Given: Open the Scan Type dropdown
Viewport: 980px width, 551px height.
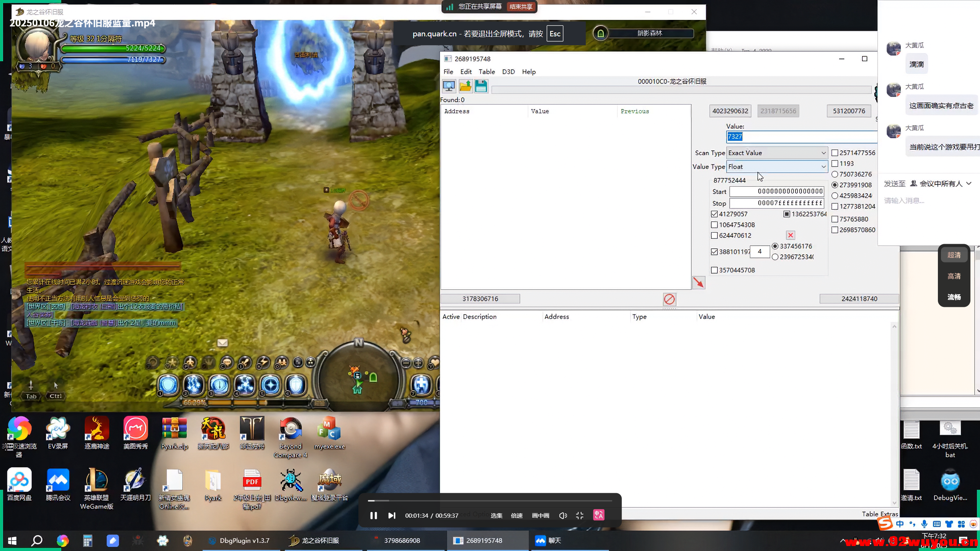Looking at the screenshot, I should pos(777,153).
